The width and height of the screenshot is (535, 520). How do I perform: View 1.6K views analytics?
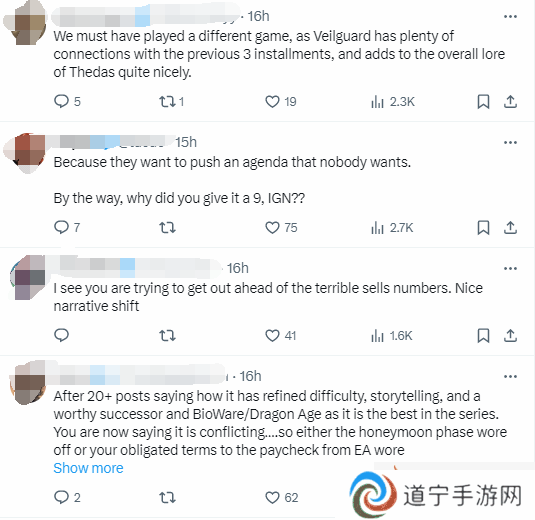[x=392, y=336]
